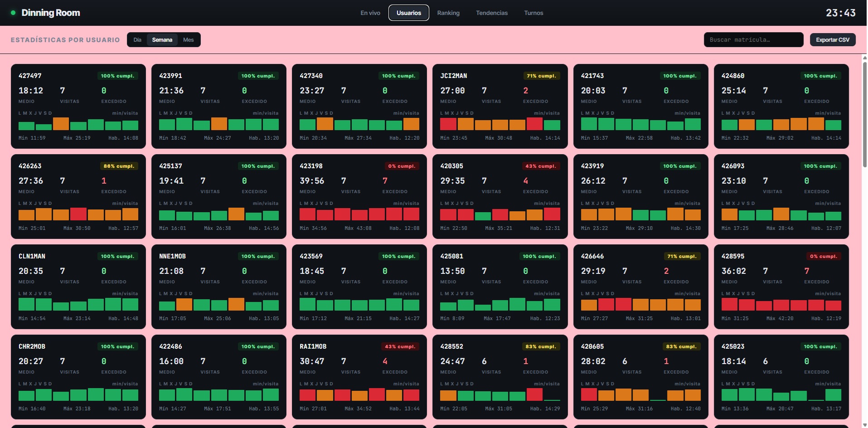Click Hab. 14:08 on card 427497

tap(123, 138)
